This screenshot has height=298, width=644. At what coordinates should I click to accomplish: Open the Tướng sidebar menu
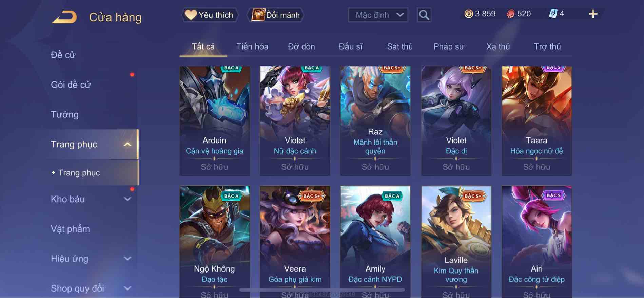coord(65,114)
